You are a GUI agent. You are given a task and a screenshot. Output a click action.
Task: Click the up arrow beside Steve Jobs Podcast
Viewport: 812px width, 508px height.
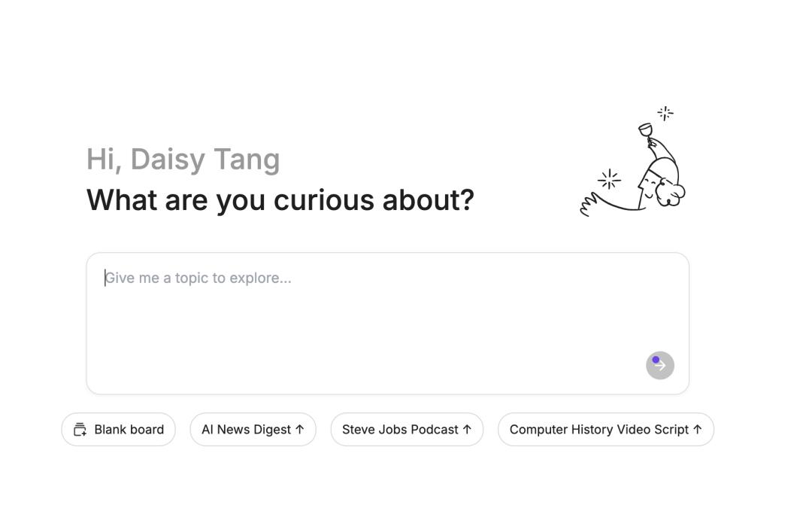[467, 429]
